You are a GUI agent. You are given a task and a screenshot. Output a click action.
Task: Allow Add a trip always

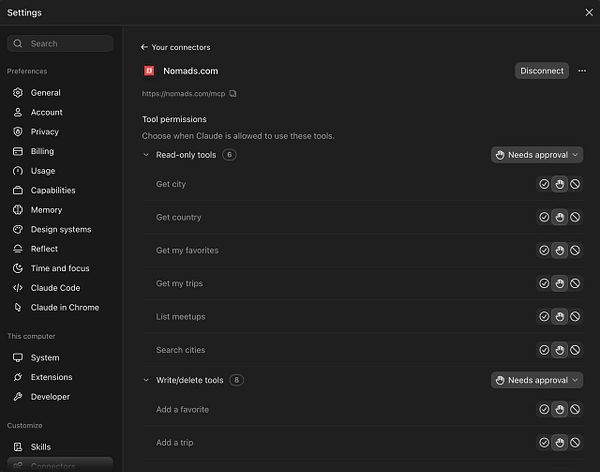[544, 443]
